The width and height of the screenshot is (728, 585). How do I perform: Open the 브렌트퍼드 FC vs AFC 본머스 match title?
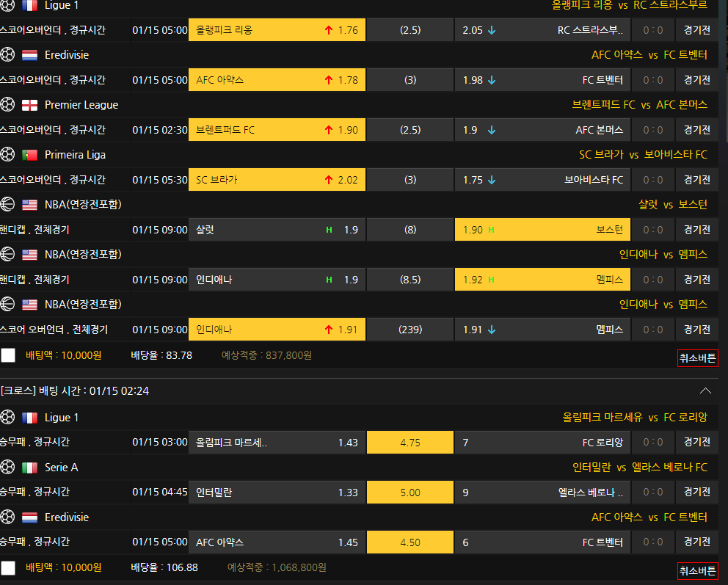coord(639,105)
